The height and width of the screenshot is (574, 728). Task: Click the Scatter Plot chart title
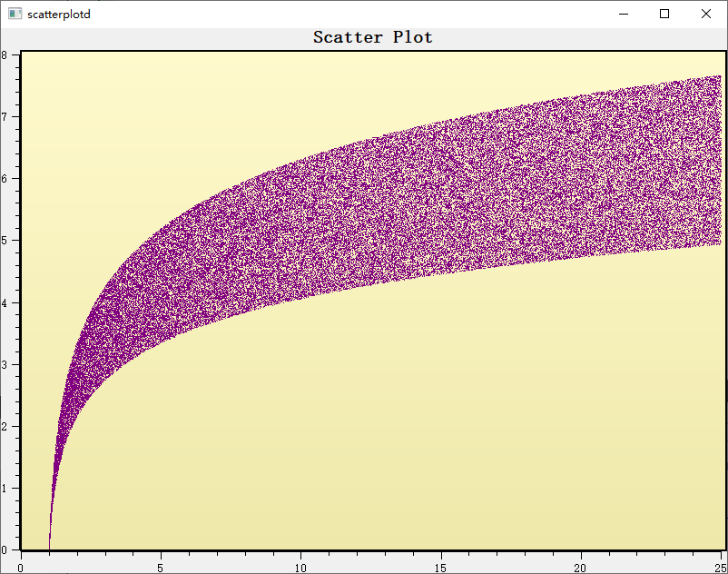click(373, 37)
